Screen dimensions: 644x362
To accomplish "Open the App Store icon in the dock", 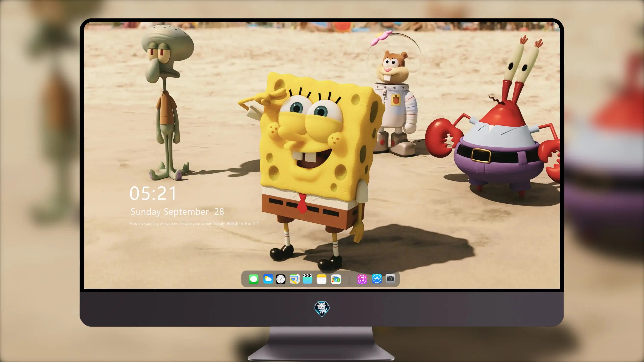I will tap(377, 279).
